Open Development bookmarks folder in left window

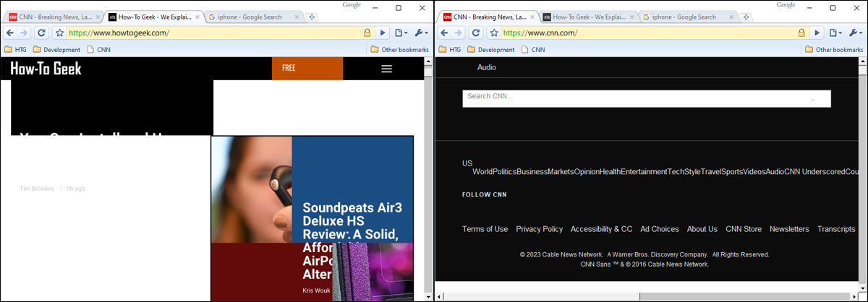(x=56, y=50)
